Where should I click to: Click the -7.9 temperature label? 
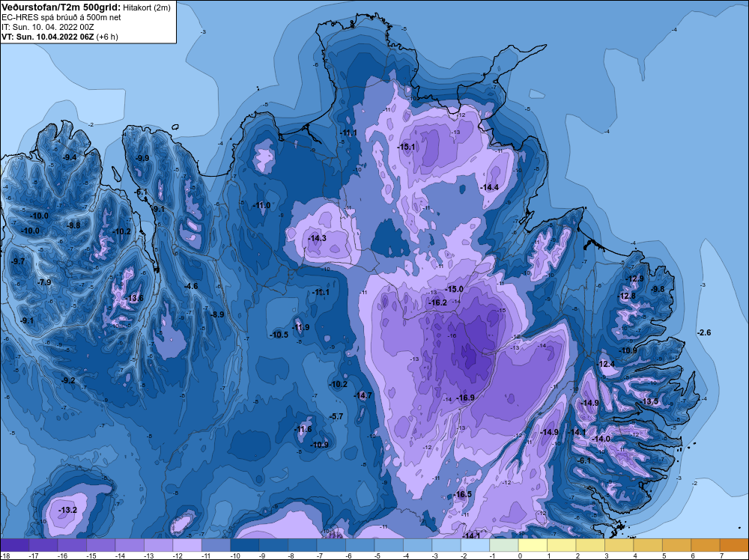tap(44, 283)
